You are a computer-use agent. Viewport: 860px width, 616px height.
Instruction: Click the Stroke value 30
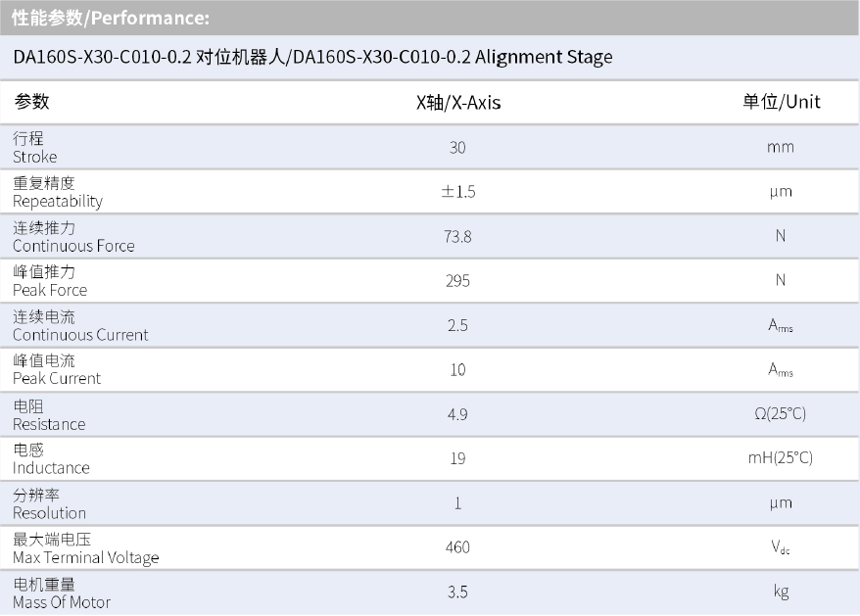457,148
